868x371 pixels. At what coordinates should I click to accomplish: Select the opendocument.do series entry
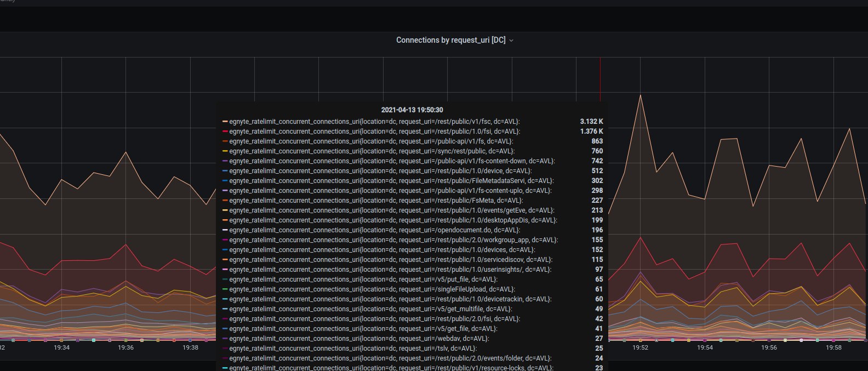click(374, 230)
